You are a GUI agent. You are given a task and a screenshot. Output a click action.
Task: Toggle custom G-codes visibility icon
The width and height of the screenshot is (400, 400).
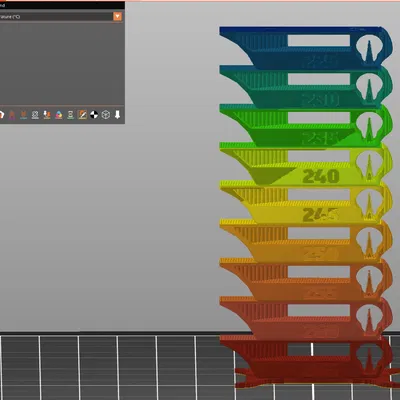(x=82, y=115)
